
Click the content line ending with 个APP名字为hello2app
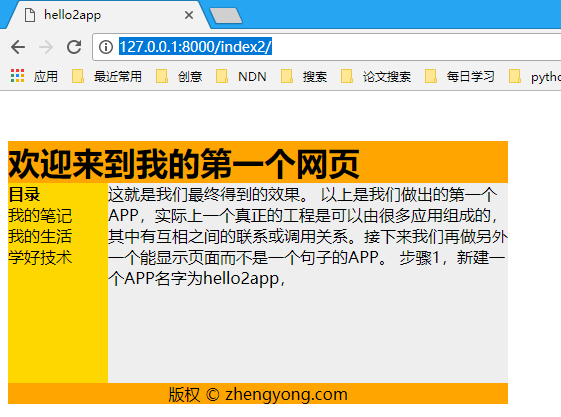coord(197,279)
